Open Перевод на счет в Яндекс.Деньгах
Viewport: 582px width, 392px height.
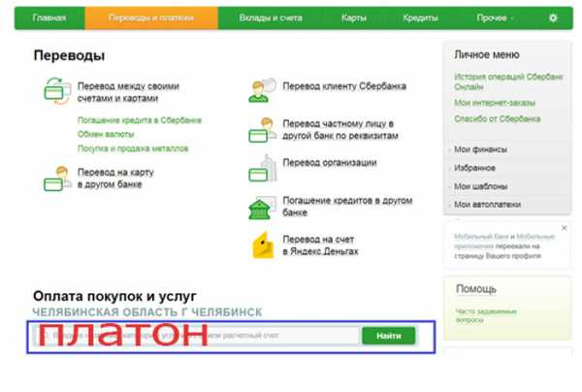[320, 245]
